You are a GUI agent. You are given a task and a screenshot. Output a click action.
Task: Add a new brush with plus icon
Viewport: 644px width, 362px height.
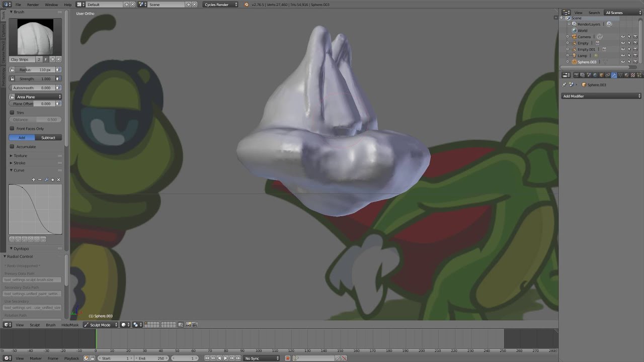52,59
